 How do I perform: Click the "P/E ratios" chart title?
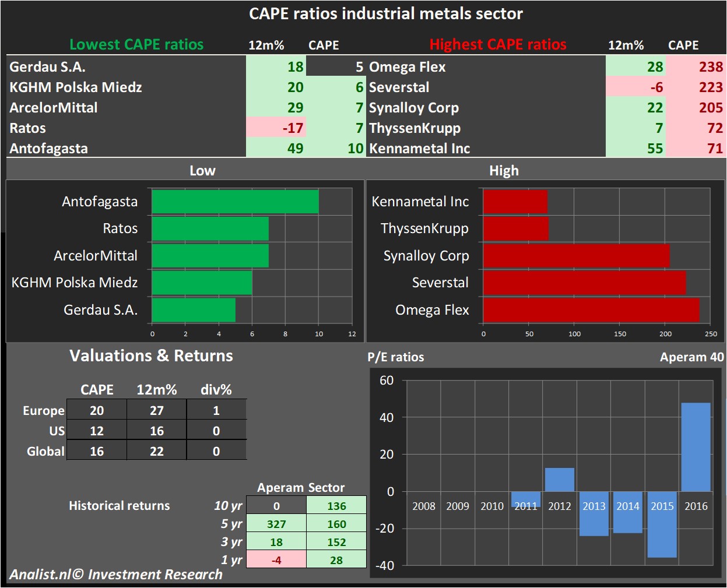396,357
